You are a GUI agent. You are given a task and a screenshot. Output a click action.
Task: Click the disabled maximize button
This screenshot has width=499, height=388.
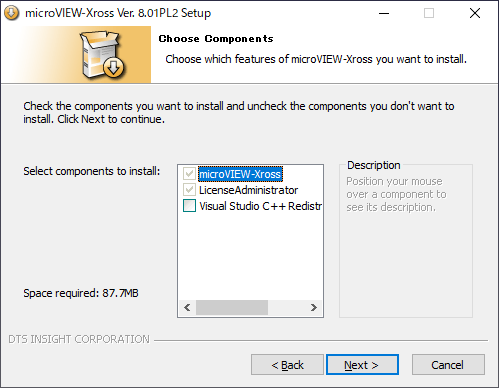pyautogui.click(x=429, y=13)
